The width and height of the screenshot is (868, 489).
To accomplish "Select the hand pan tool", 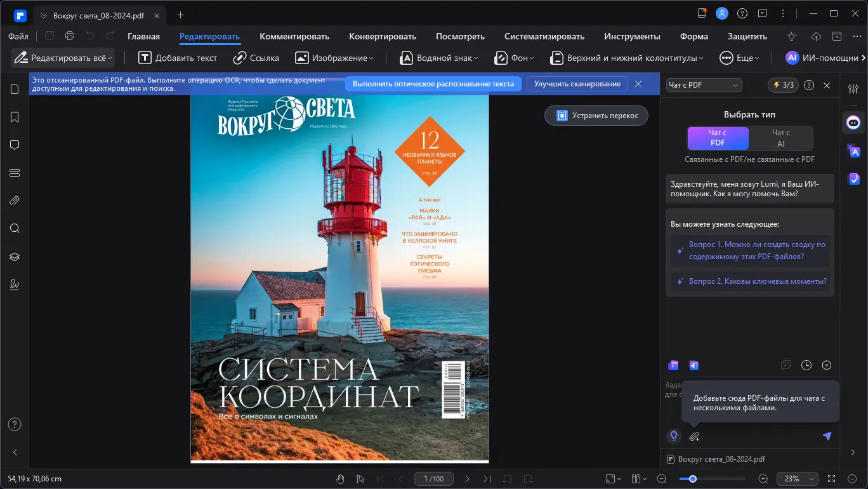I will 340,479.
